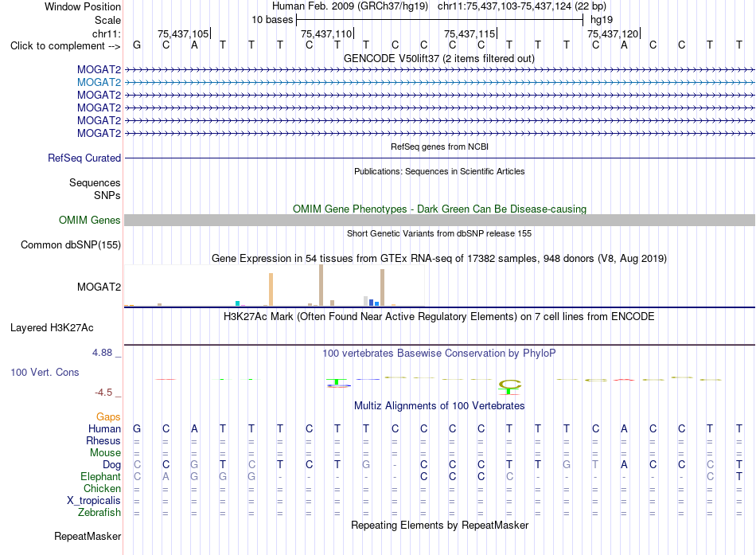Select the Chicken alignment row label
Screen dimensions: 756x555
click(102, 488)
